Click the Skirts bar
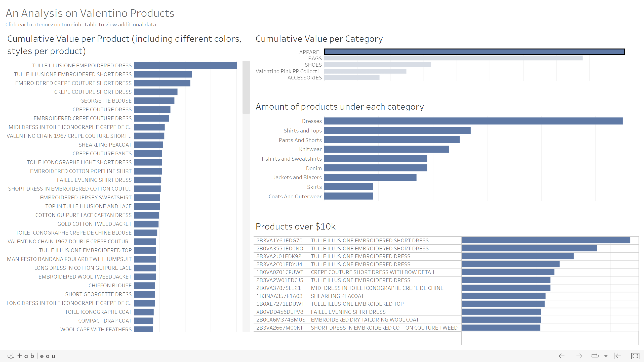Screen dimensions: 644x362 348,187
